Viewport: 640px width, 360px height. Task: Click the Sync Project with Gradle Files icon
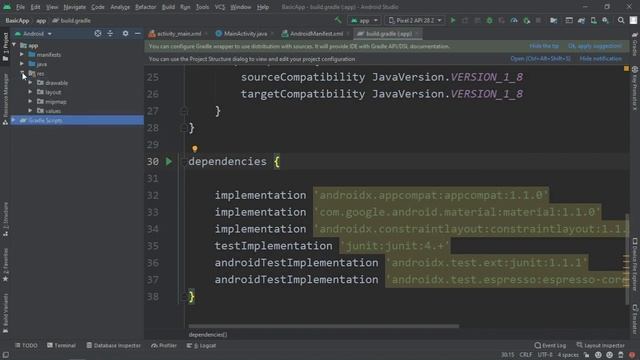[581, 20]
